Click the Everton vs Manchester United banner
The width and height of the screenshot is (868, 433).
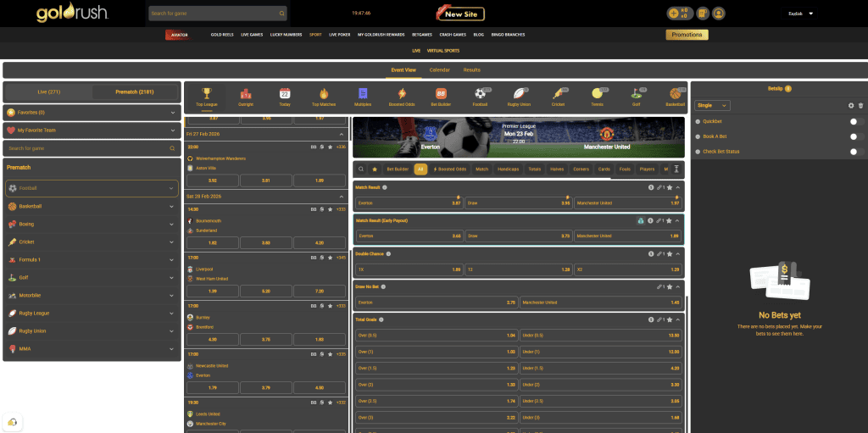[518, 136]
